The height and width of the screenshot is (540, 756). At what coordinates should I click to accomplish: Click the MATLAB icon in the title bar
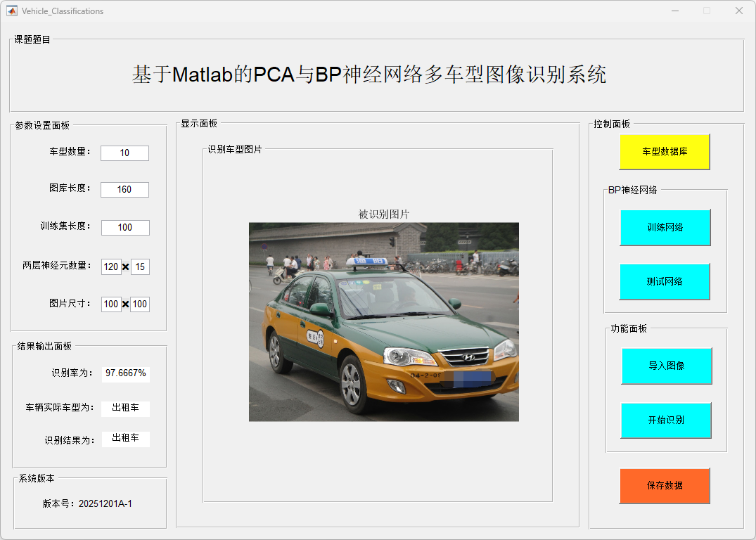click(x=11, y=11)
